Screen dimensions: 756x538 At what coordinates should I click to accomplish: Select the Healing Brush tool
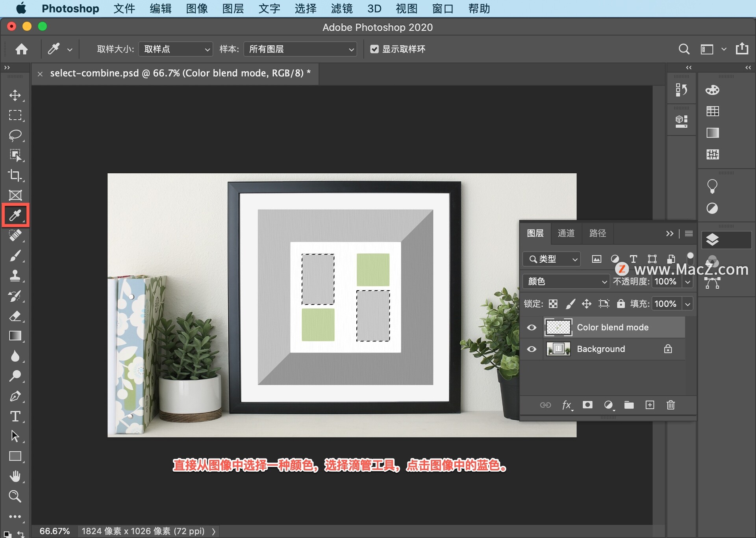[16, 236]
